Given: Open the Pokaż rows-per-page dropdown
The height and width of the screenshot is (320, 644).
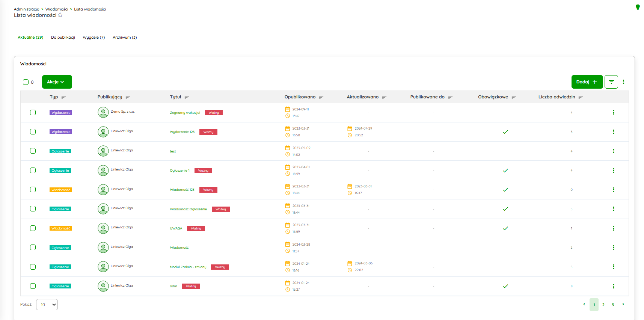Looking at the screenshot, I should (x=47, y=305).
